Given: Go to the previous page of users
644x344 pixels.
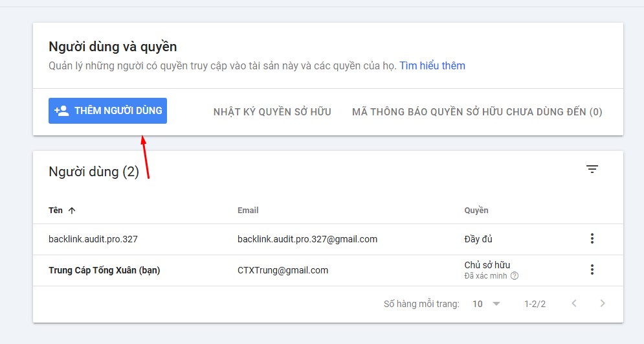Looking at the screenshot, I should point(573,304).
